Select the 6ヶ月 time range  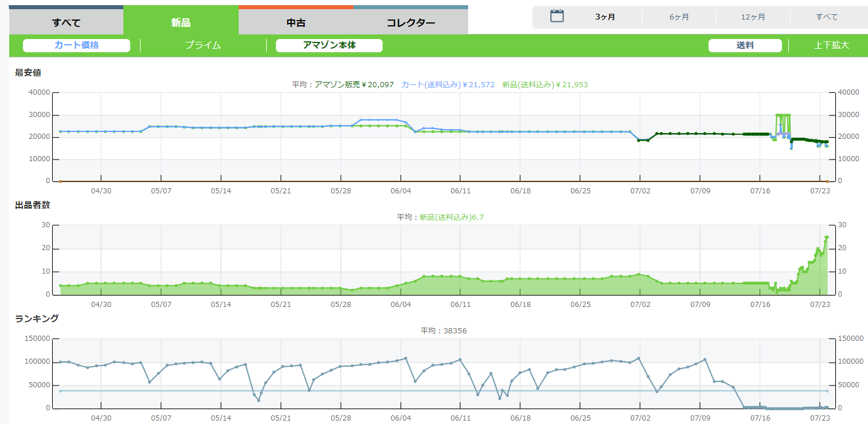679,17
